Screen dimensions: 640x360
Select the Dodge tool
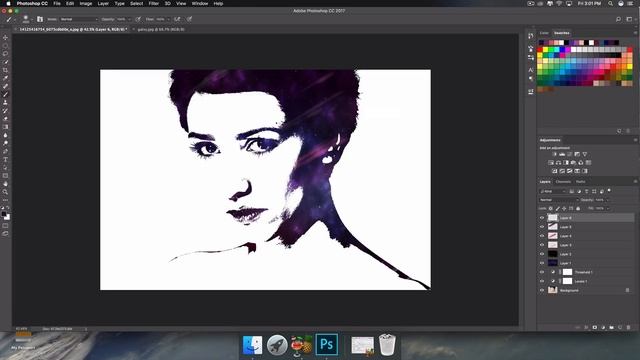(5, 143)
